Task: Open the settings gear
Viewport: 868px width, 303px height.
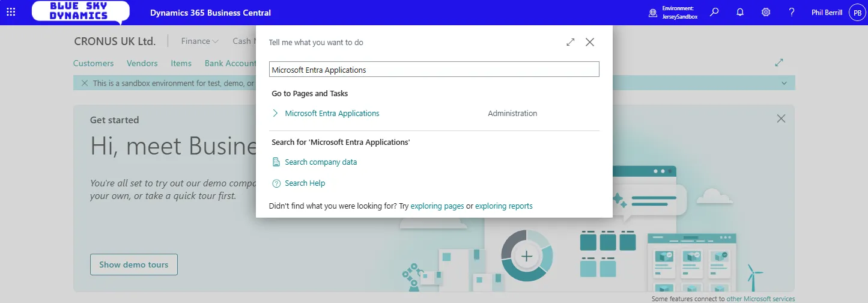Action: (x=766, y=12)
